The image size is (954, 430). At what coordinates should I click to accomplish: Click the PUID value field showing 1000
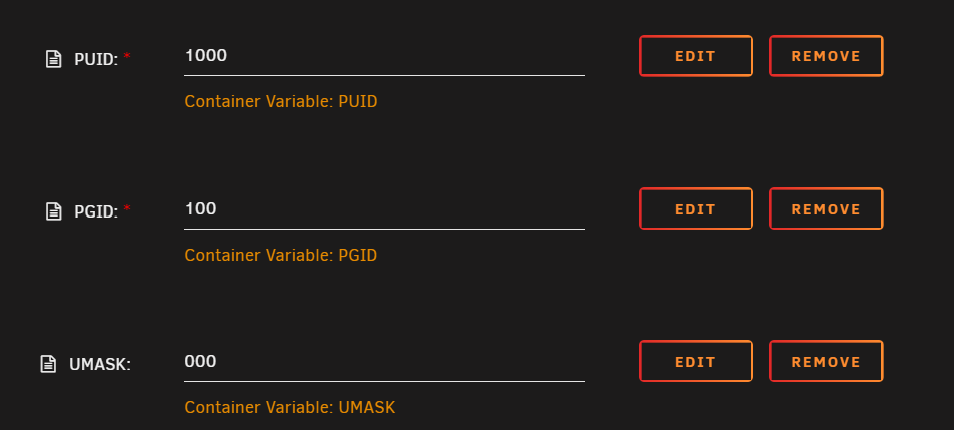(384, 56)
